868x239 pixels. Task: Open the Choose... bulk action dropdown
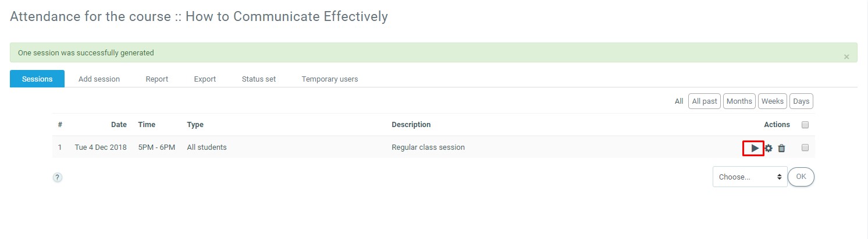(x=749, y=177)
